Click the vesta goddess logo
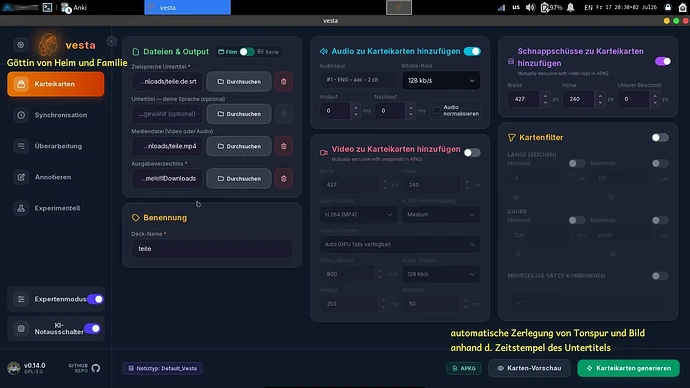690x388 pixels. pyautogui.click(x=48, y=44)
